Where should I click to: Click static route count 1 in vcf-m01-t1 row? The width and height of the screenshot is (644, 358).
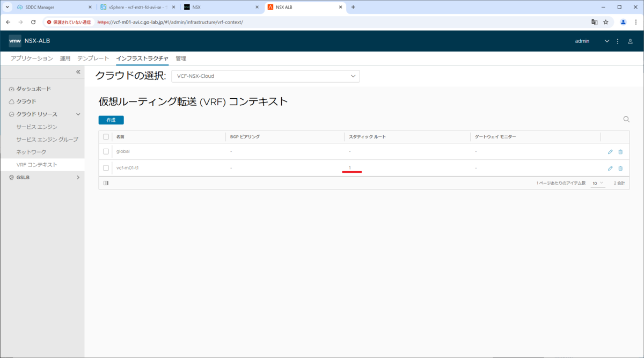pyautogui.click(x=350, y=168)
